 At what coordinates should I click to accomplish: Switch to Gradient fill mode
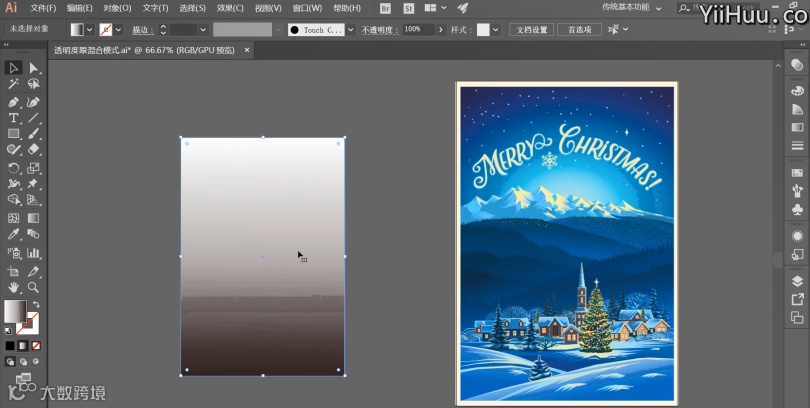[23, 346]
